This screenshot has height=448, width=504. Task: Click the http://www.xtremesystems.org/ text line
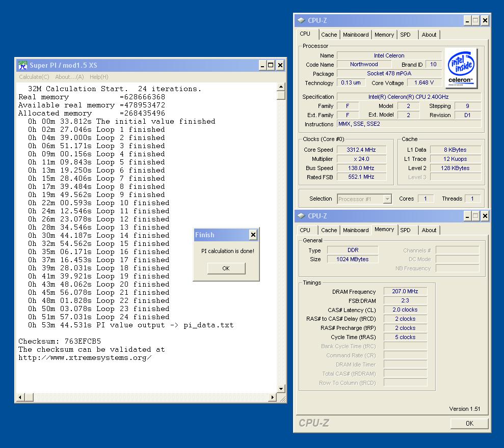pyautogui.click(x=85, y=358)
